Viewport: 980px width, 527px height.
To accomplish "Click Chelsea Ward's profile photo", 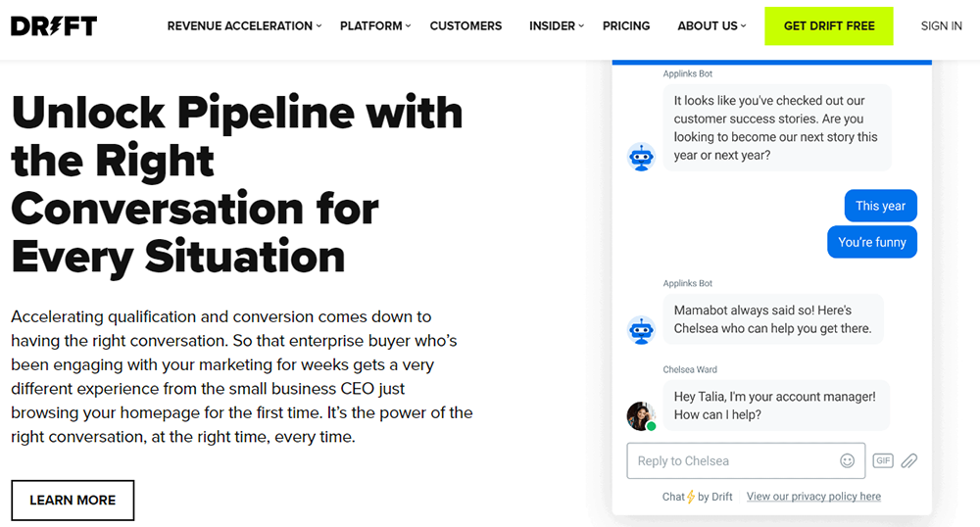I will pyautogui.click(x=641, y=416).
